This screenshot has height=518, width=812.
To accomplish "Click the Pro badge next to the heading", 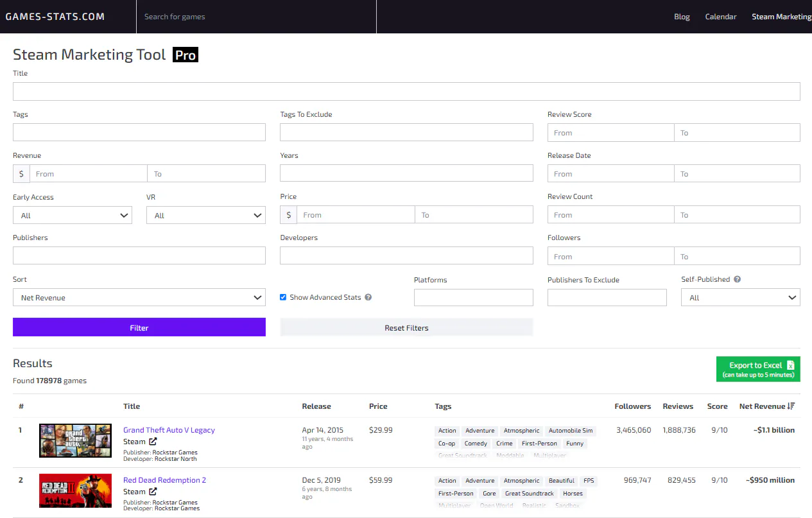I will tap(186, 55).
